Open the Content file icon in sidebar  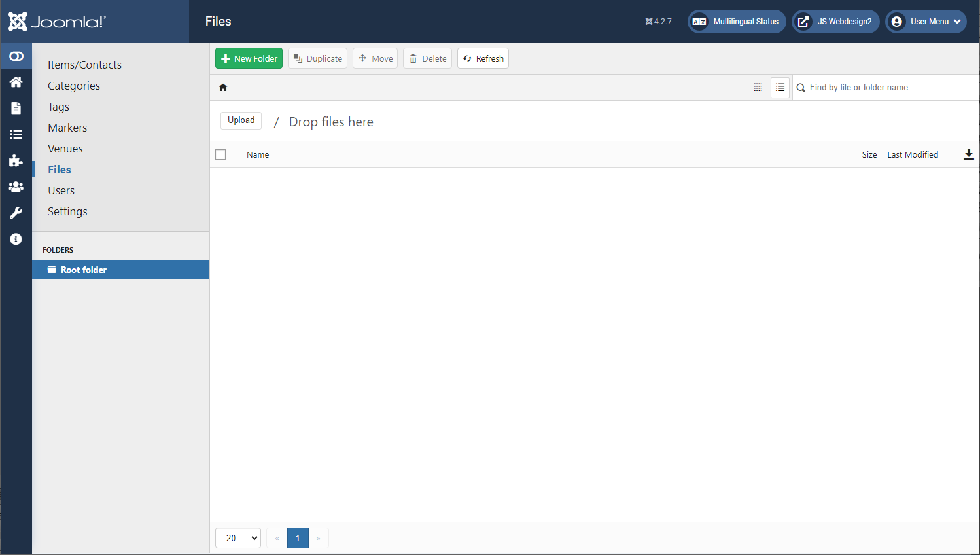(16, 108)
